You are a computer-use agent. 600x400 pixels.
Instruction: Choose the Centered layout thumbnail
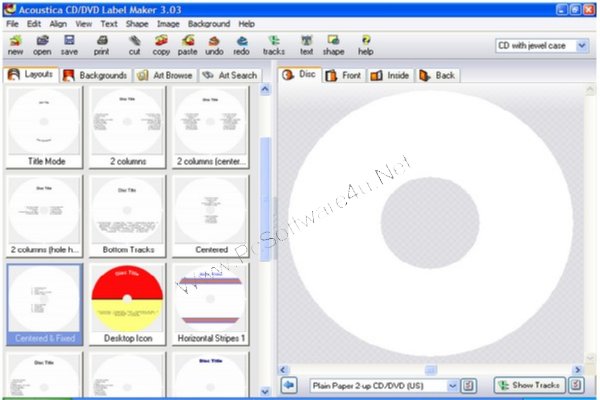pos(210,216)
